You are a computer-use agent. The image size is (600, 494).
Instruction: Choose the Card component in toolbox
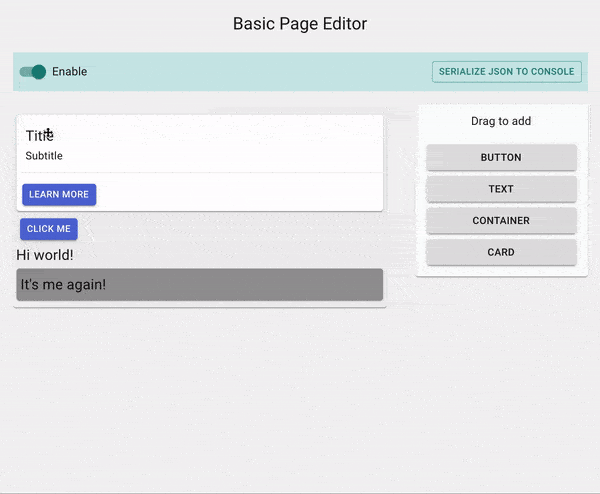pos(501,252)
